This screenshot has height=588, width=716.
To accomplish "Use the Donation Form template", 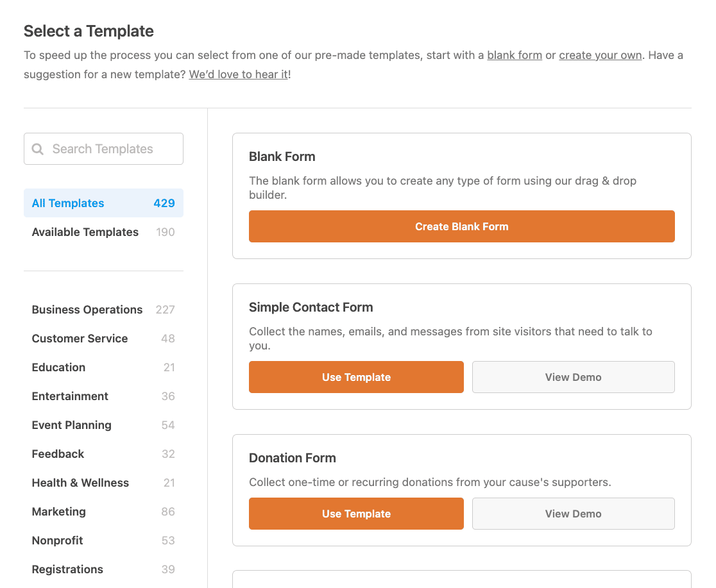I will coord(356,514).
